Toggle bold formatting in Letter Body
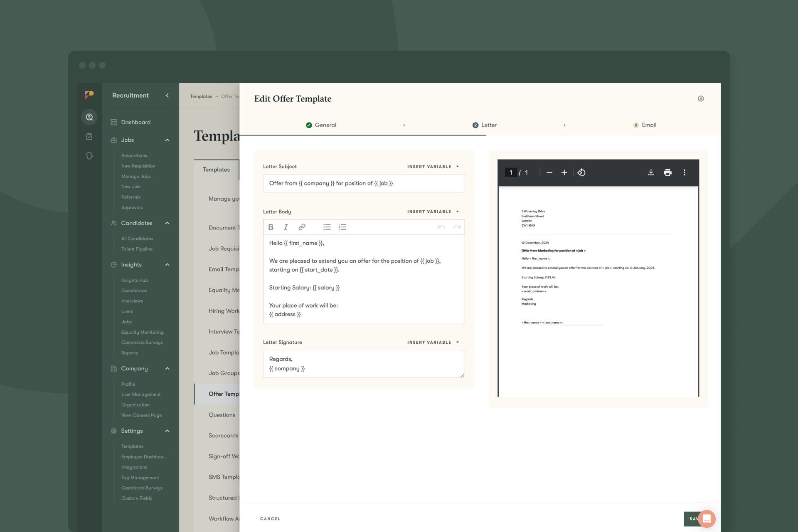The image size is (798, 532). tap(271, 227)
